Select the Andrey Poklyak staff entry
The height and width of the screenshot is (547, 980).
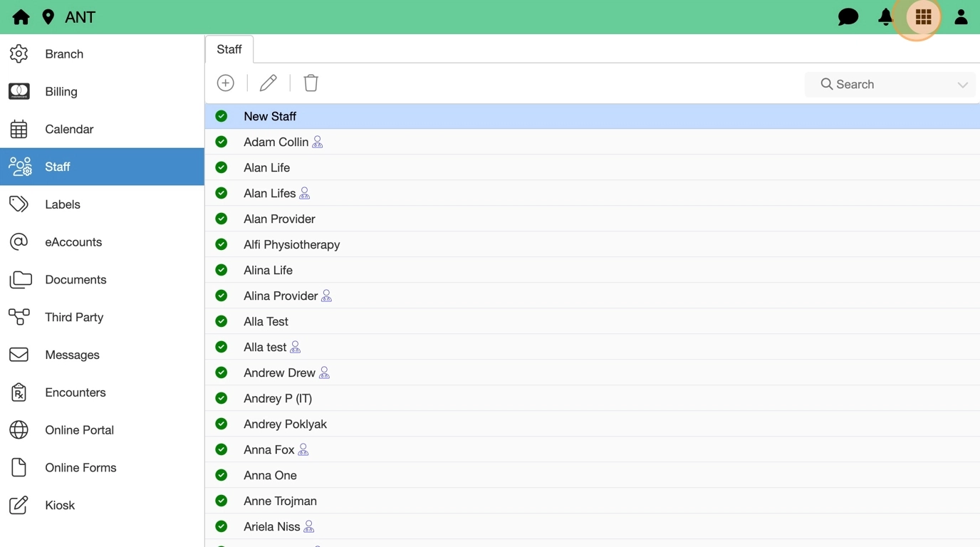pos(285,424)
